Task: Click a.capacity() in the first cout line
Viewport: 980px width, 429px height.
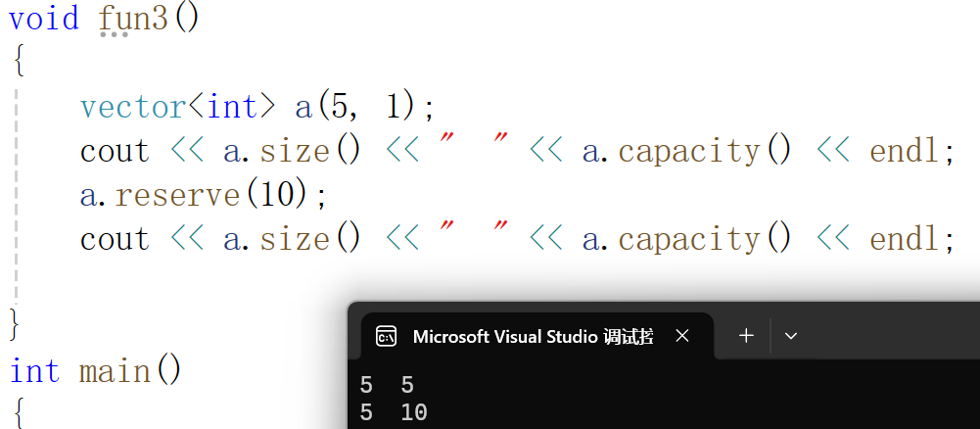Action: coord(687,151)
